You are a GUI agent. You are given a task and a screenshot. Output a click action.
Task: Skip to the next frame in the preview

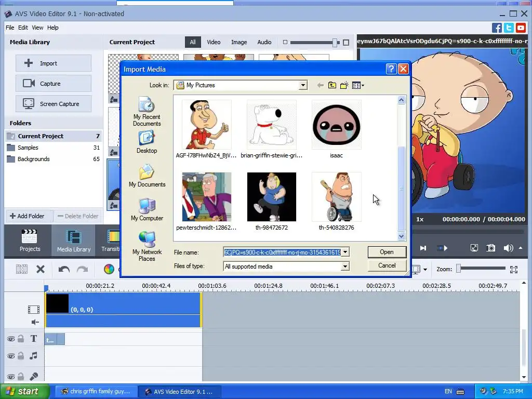click(x=423, y=248)
